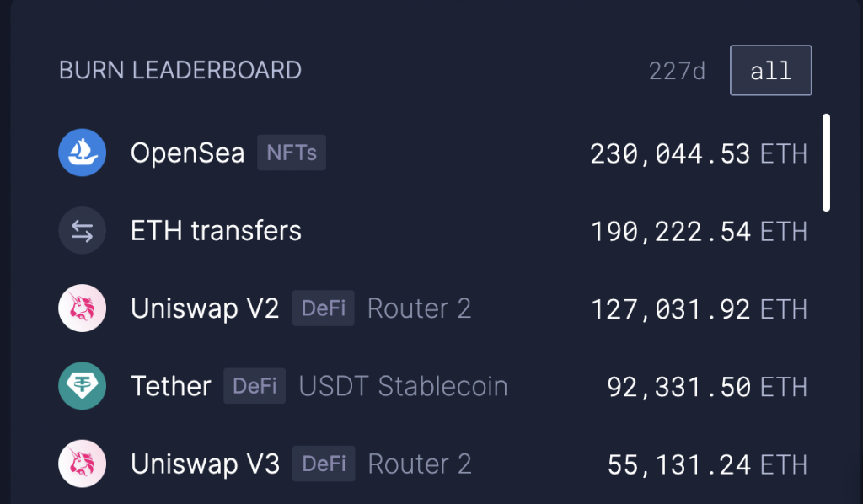
Task: Click the 230,044.53 ETH burn amount
Action: [699, 153]
